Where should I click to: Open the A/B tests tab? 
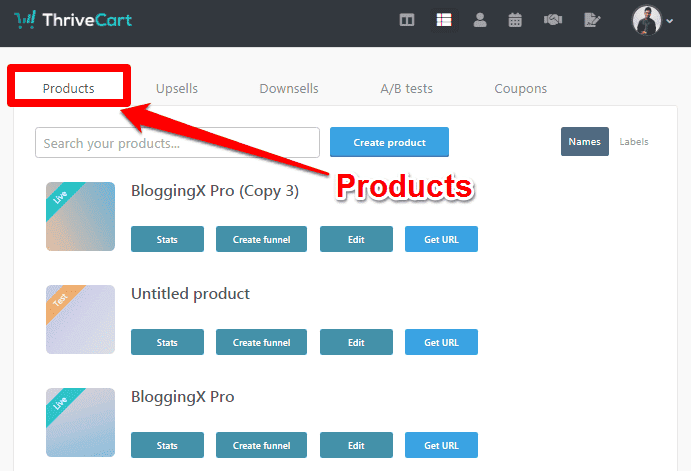[406, 88]
